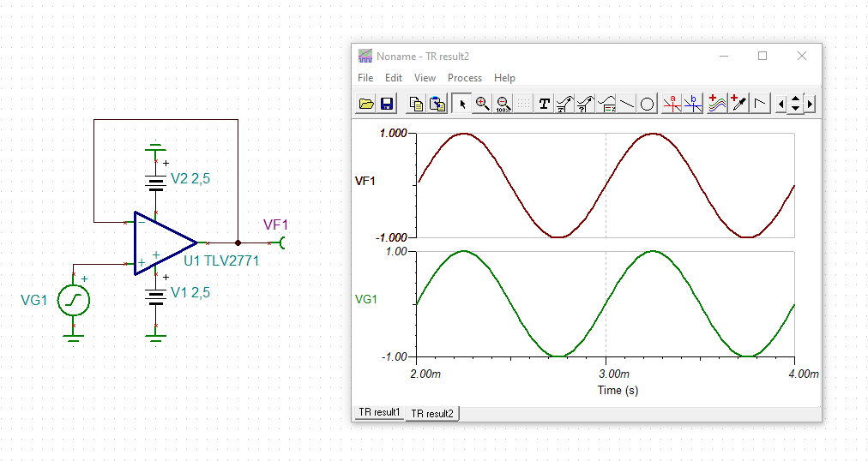Image resolution: width=868 pixels, height=461 pixels.
Task: Select the U1 TLV2771 op-amp symbol
Action: (165, 242)
